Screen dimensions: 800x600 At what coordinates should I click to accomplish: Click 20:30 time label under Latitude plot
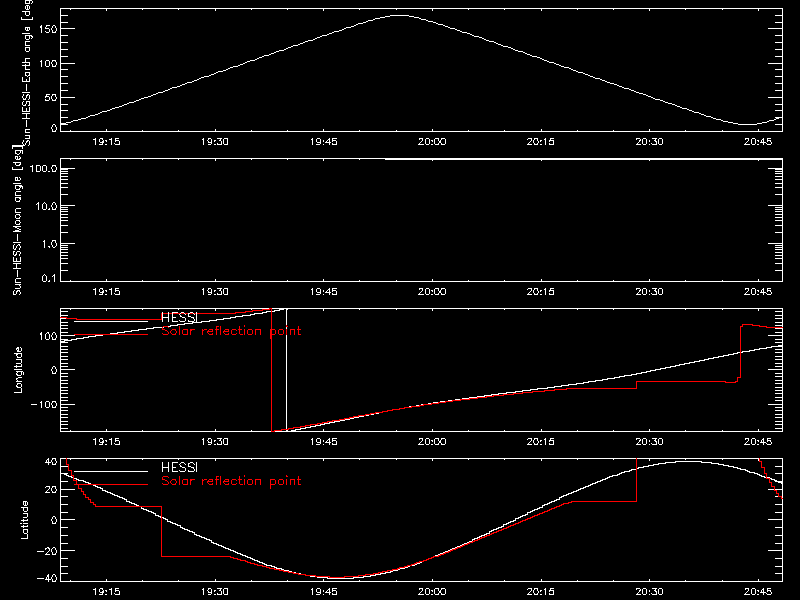pyautogui.click(x=649, y=591)
